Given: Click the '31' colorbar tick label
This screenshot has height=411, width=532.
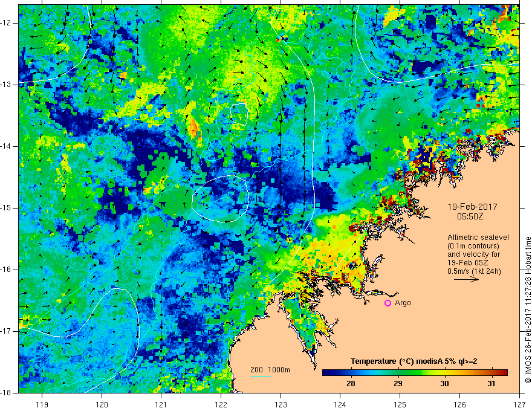Looking at the screenshot, I should coord(491,384).
